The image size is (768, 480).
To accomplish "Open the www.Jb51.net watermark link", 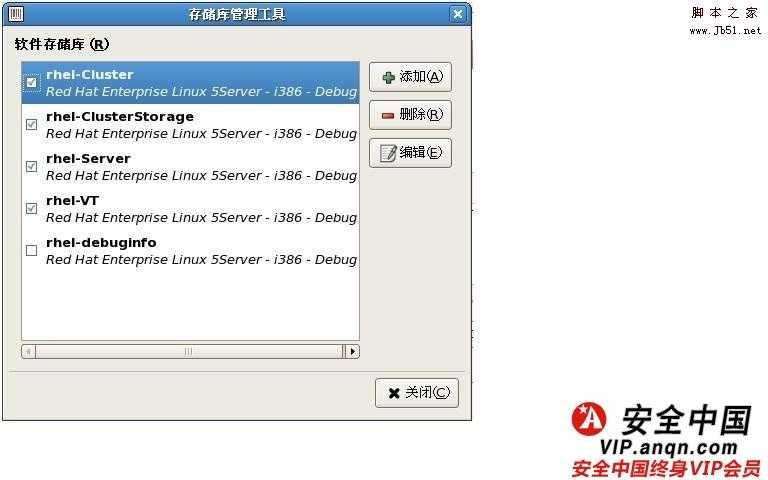I will click(725, 30).
